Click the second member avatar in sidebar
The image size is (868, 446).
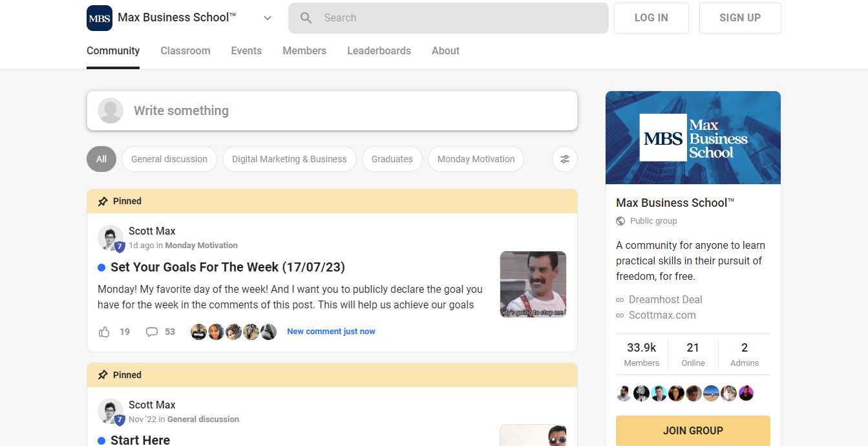pos(641,393)
